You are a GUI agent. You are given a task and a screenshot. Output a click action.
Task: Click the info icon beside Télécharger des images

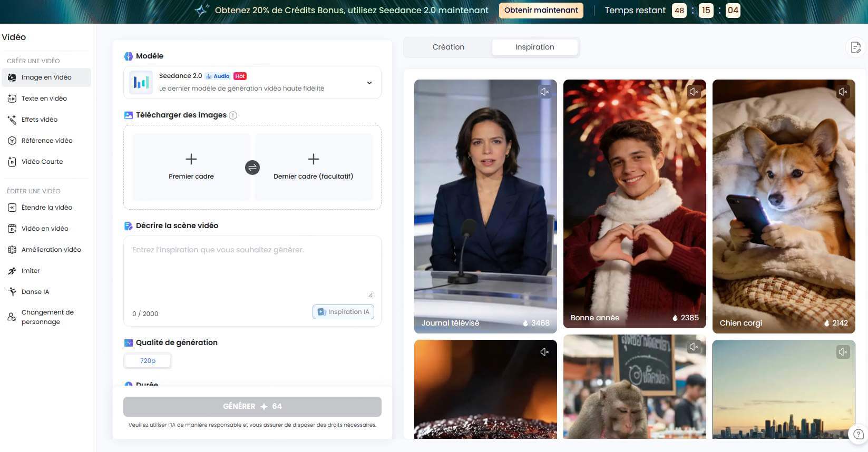(x=233, y=115)
